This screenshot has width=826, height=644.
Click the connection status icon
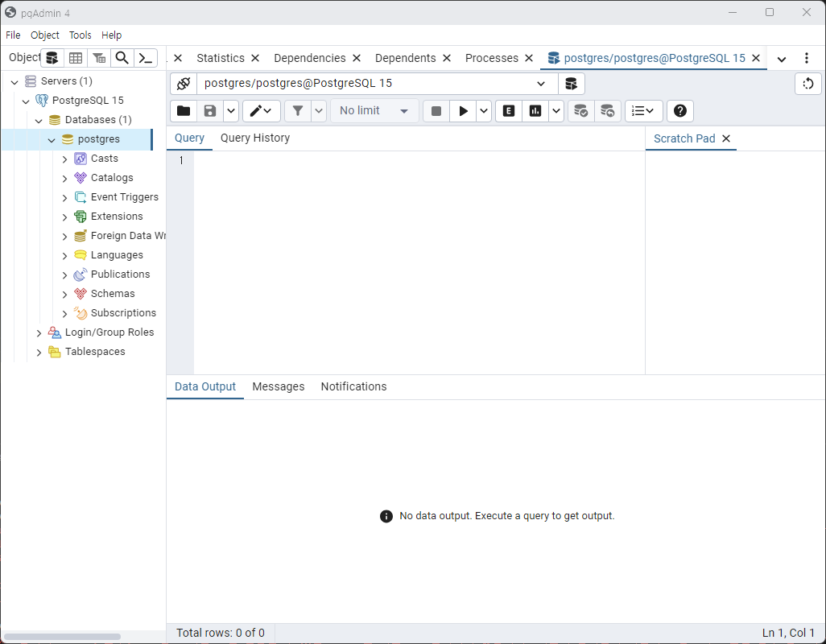point(184,83)
